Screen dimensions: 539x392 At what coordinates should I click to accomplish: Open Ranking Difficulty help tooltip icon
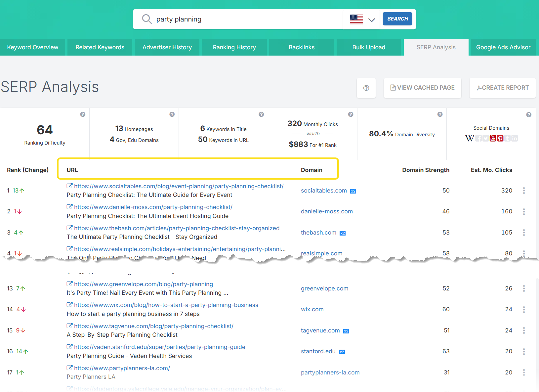coord(83,114)
